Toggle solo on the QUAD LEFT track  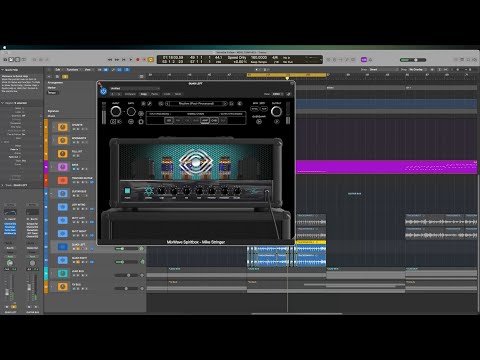pos(78,249)
